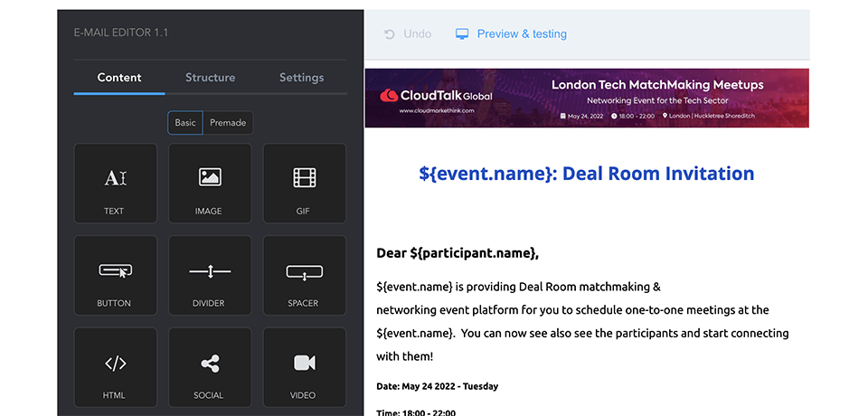868x416 pixels.
Task: Switch to the Basic blocks toggle
Action: [185, 123]
